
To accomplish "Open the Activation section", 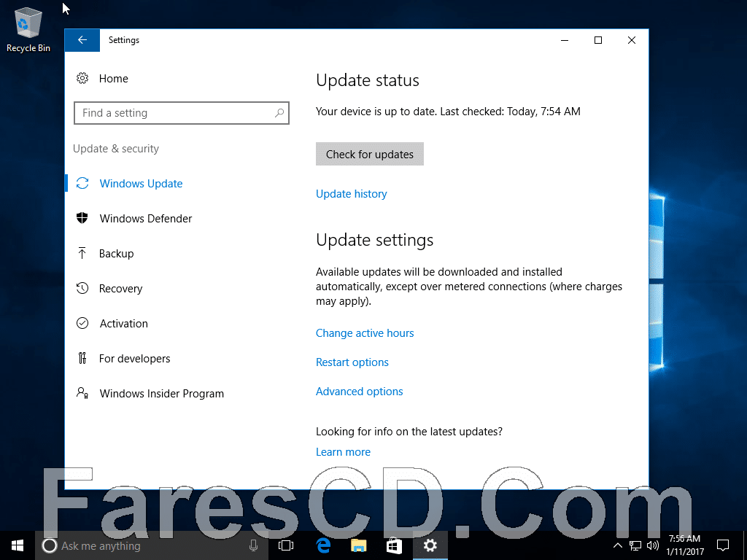I will click(x=124, y=324).
